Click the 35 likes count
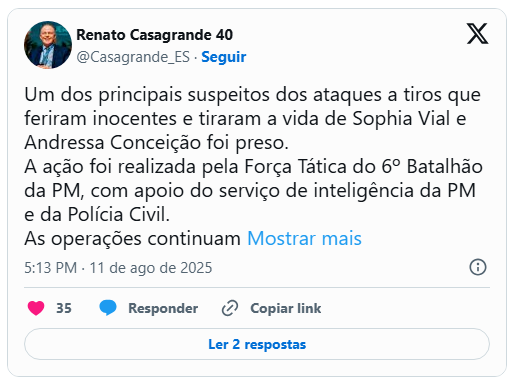Image resolution: width=512 pixels, height=388 pixels. [x=64, y=308]
